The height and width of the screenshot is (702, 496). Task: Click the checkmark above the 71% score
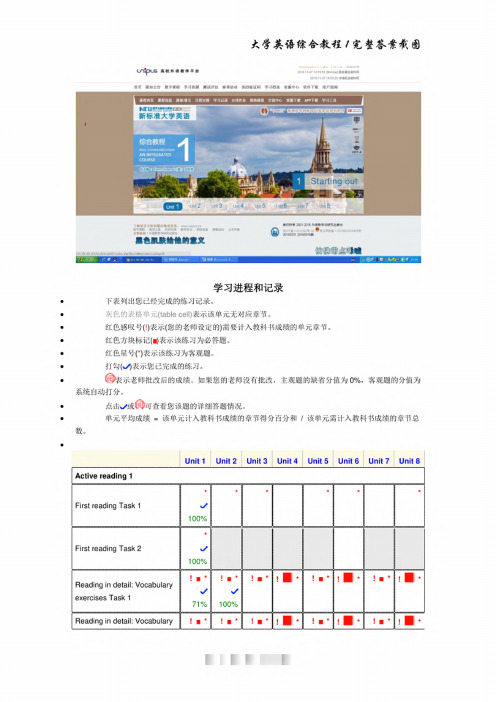[204, 591]
